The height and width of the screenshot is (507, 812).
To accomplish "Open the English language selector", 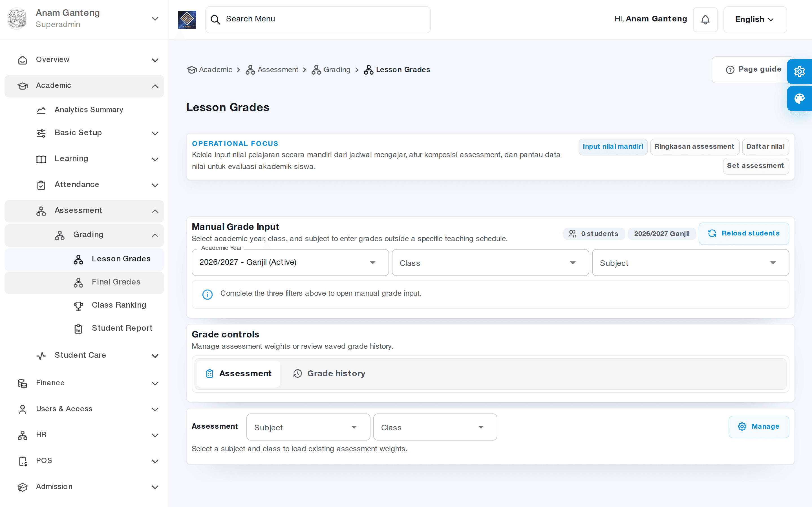I will pos(755,20).
